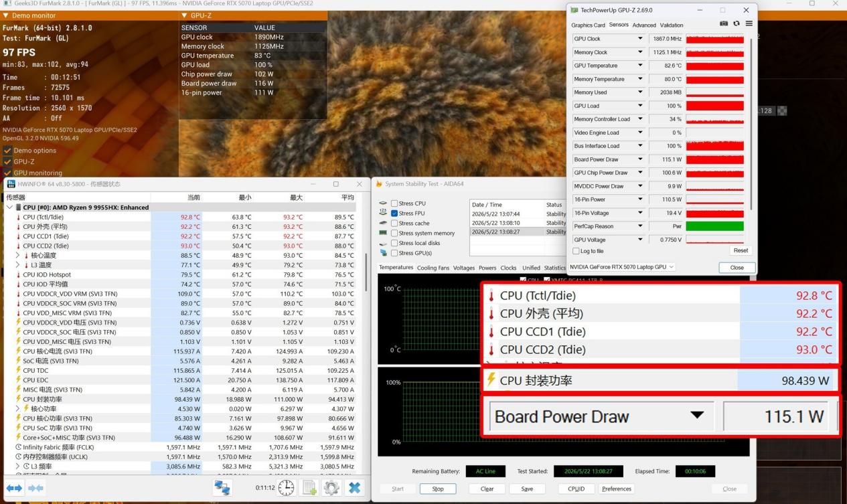
Task: Click monitor icon beside Stress GPU(s)
Action: point(383,253)
